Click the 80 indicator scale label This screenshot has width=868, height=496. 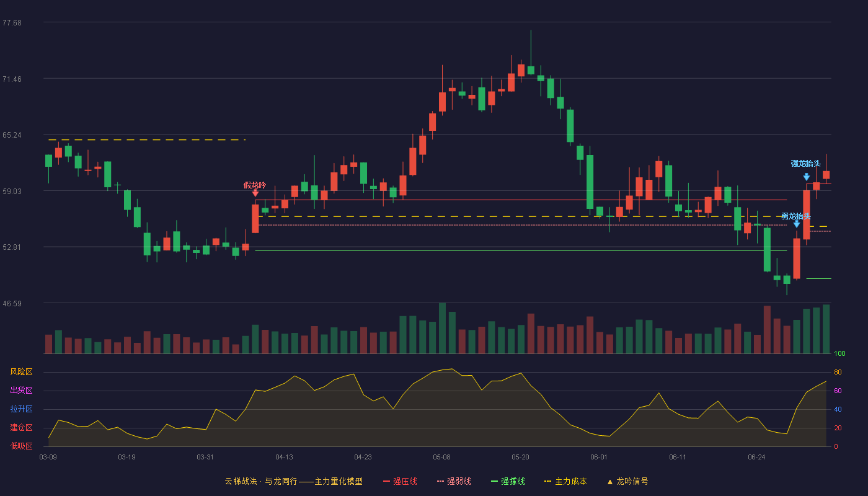[x=838, y=373]
